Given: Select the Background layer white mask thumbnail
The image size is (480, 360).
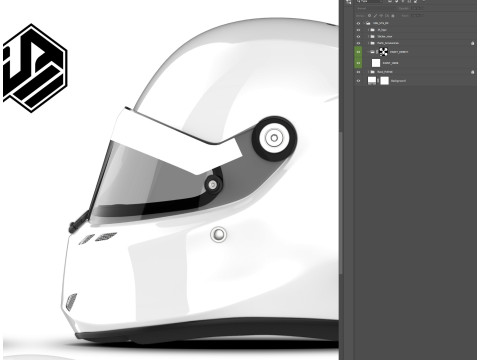Looking at the screenshot, I should coord(384,81).
